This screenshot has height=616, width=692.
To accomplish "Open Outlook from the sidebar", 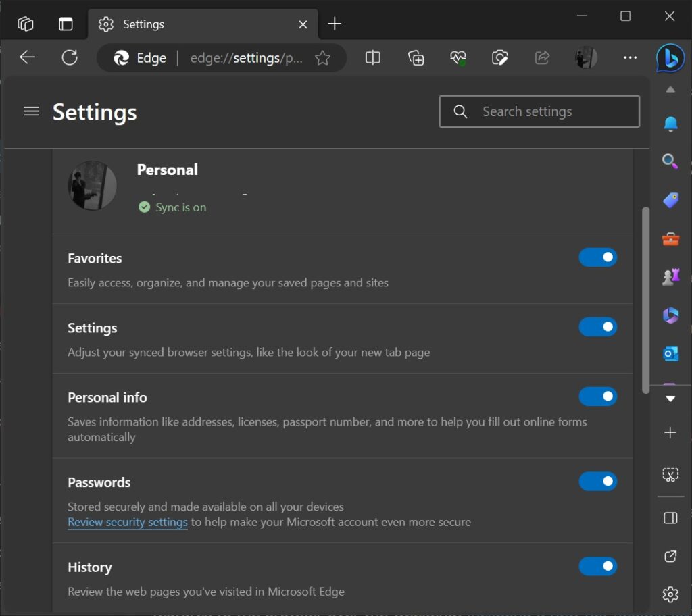I will click(670, 353).
